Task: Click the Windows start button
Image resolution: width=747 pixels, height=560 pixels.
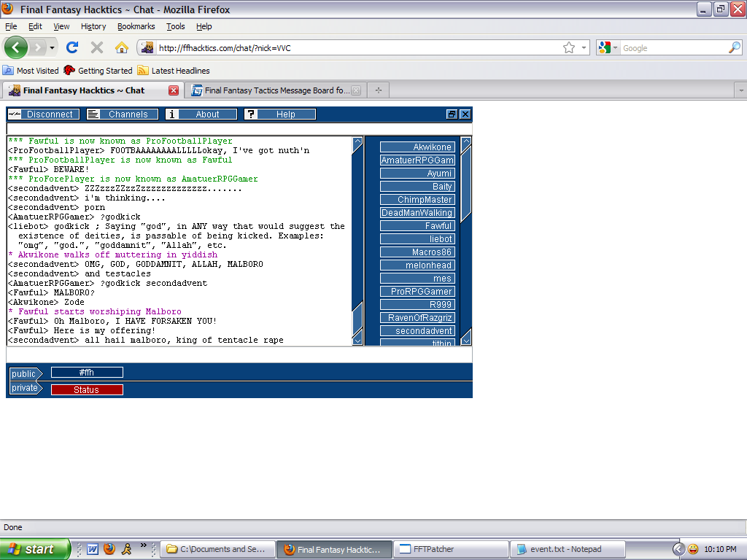Action: point(34,549)
